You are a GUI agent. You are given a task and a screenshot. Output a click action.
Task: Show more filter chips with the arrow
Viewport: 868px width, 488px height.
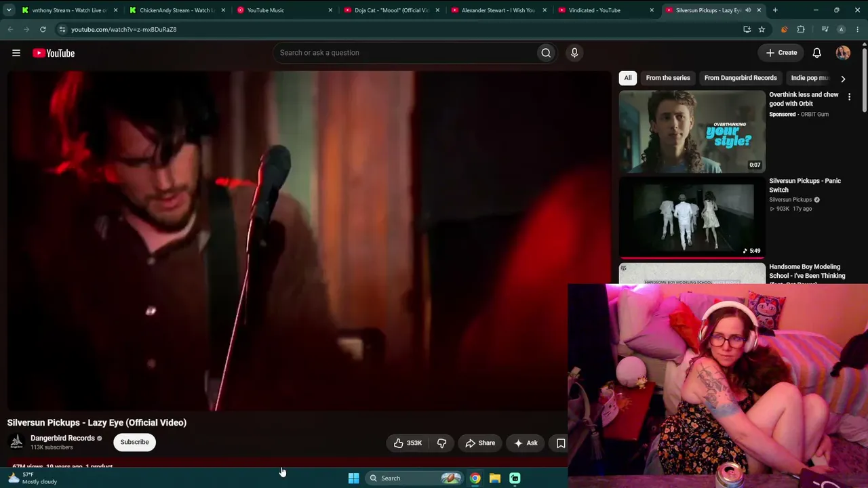pos(843,79)
